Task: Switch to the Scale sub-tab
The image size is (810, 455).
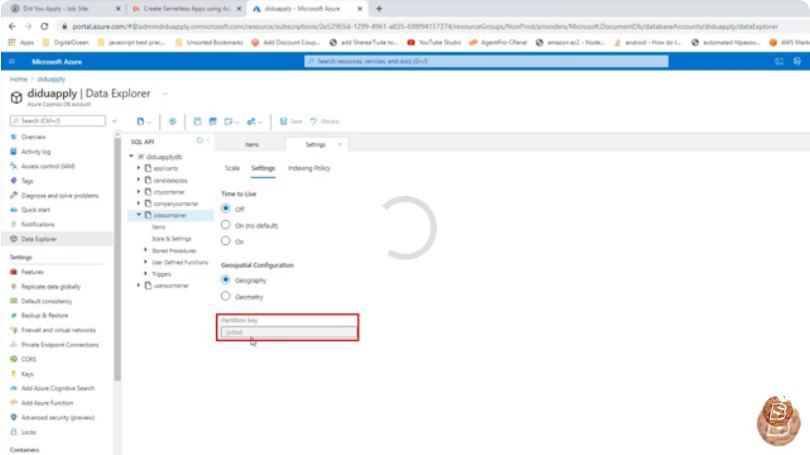Action: [x=232, y=168]
